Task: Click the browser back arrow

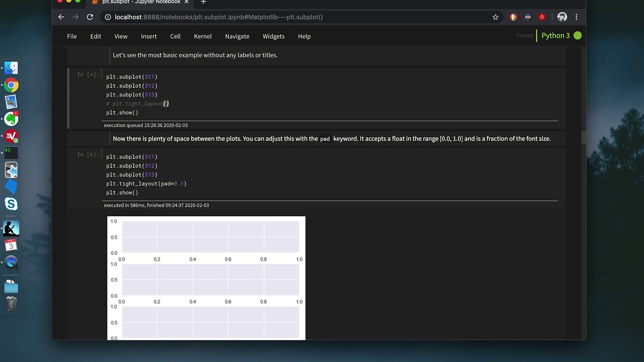Action: pos(61,17)
